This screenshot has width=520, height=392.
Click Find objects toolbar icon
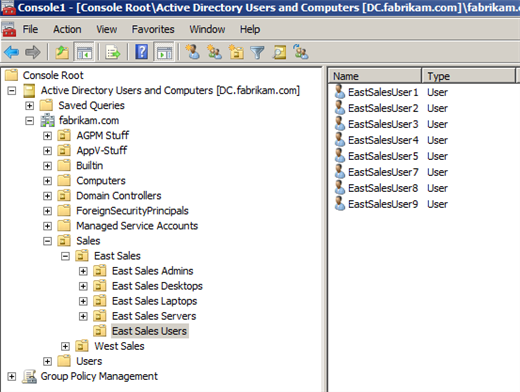[x=279, y=52]
